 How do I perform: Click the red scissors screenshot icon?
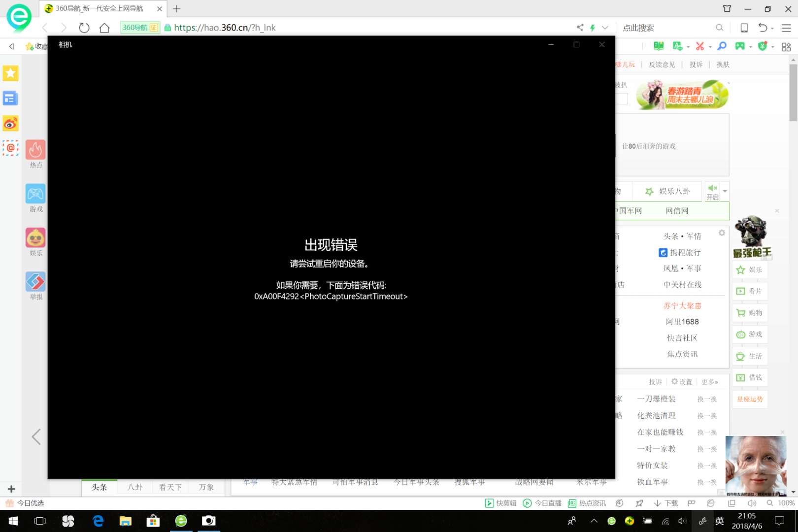(700, 46)
